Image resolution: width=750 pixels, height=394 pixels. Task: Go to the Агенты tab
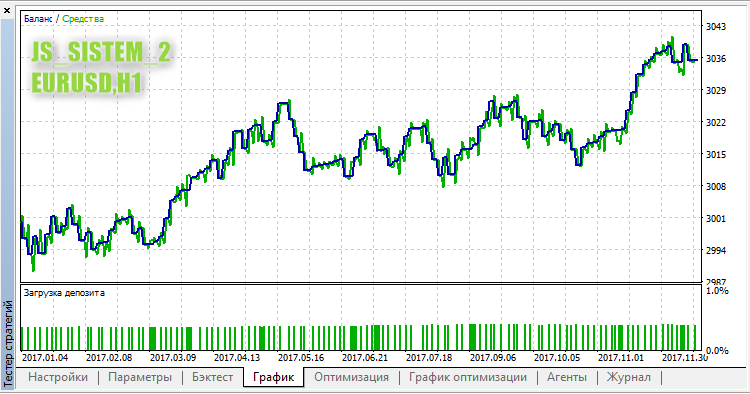(x=566, y=377)
